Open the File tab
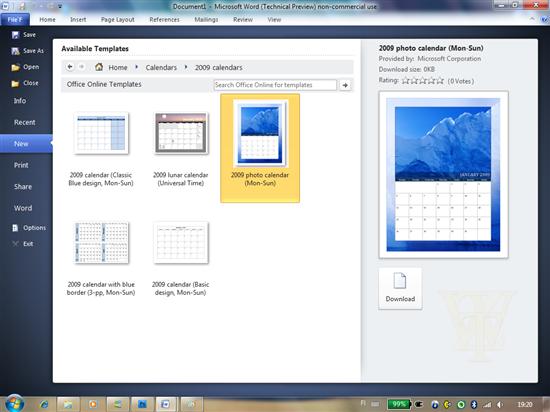 pos(15,20)
